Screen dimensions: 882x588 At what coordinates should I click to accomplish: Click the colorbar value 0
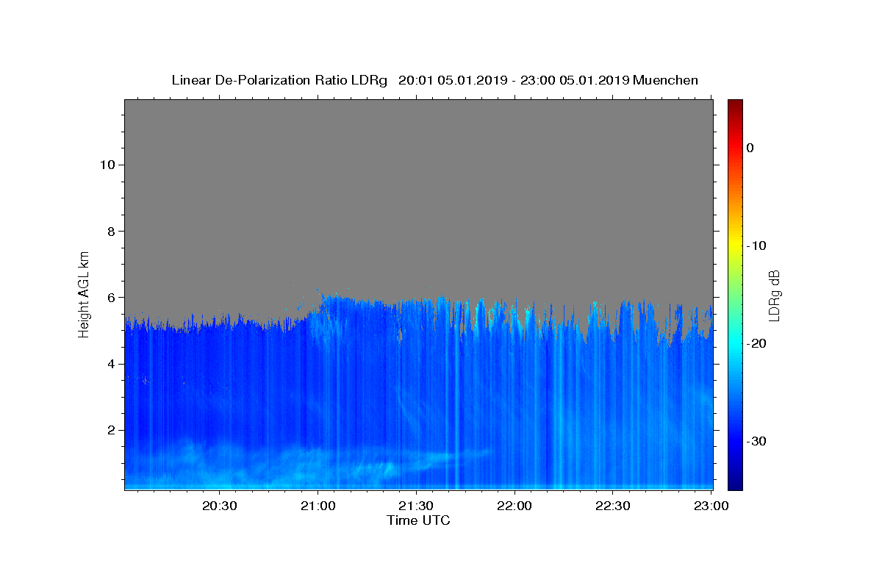[x=750, y=148]
